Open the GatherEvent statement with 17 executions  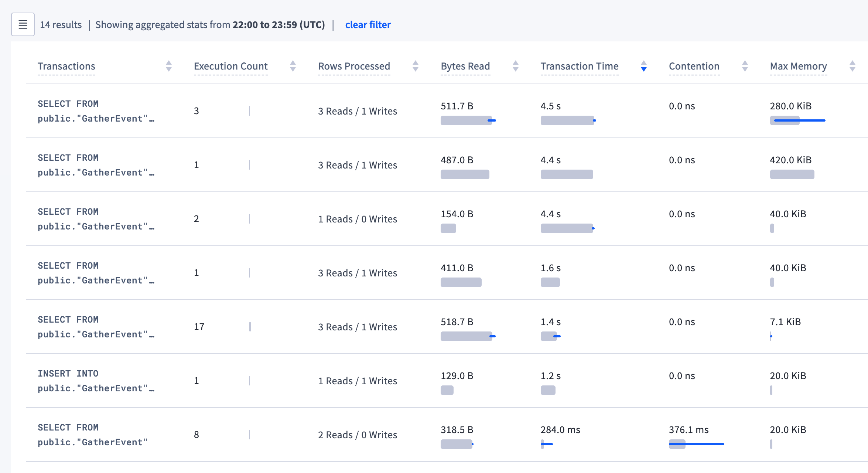click(x=97, y=327)
